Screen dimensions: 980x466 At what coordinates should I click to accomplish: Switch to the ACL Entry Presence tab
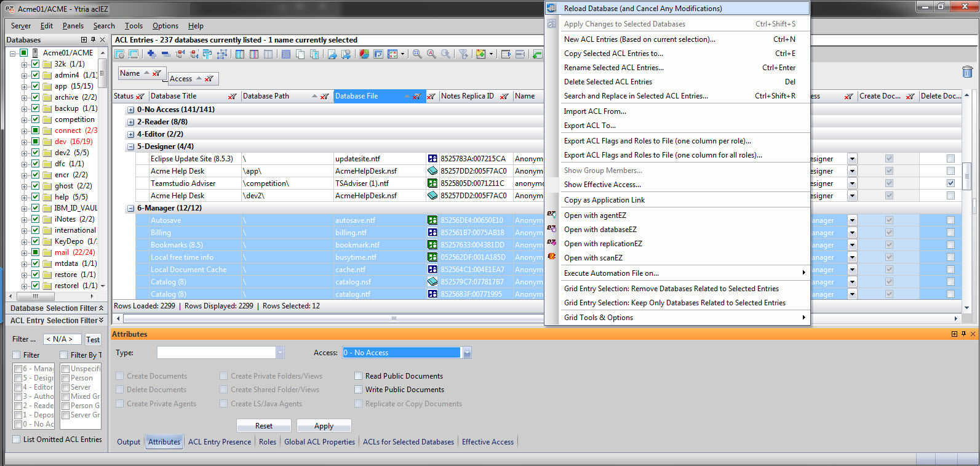(220, 442)
